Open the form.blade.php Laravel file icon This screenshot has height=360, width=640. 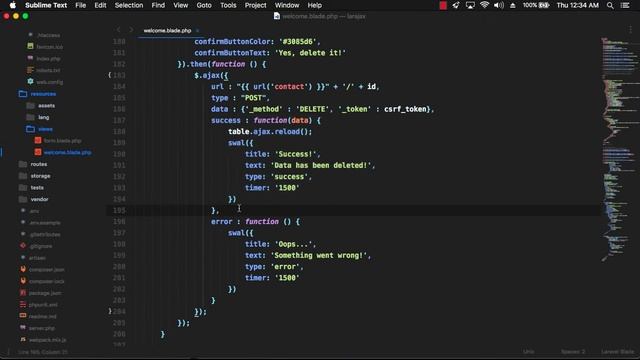(x=38, y=140)
